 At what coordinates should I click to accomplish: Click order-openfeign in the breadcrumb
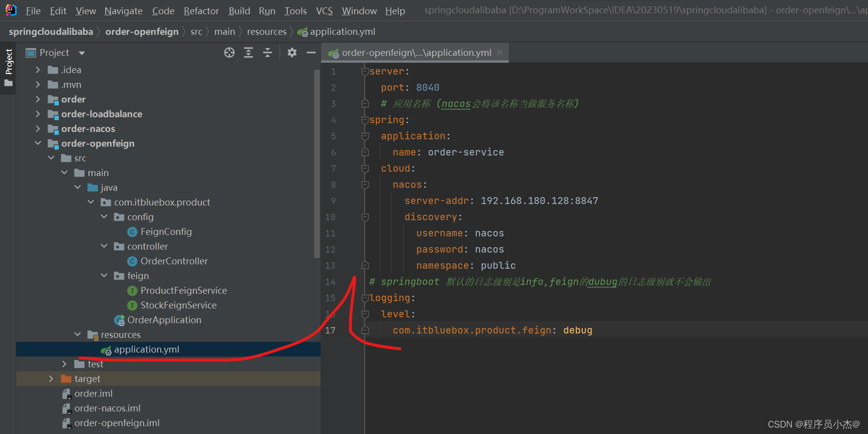pyautogui.click(x=142, y=32)
